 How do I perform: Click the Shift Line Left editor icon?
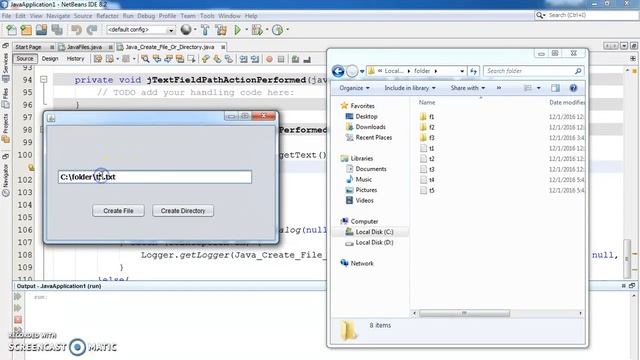(x=243, y=59)
